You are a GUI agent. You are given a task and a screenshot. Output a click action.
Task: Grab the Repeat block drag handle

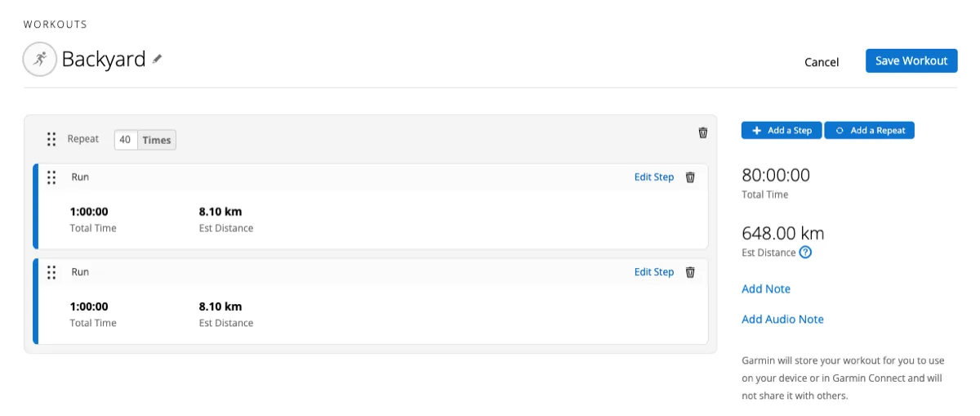[x=51, y=140]
